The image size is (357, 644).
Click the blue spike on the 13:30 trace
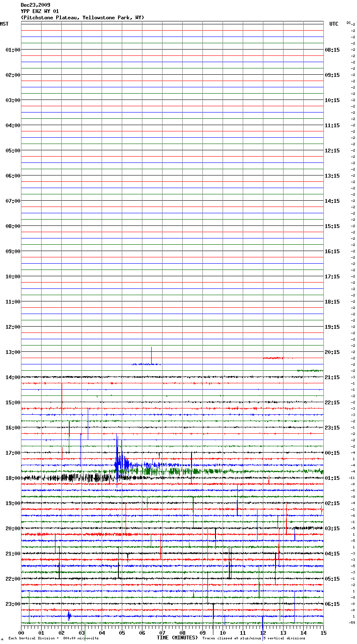coord(151,355)
